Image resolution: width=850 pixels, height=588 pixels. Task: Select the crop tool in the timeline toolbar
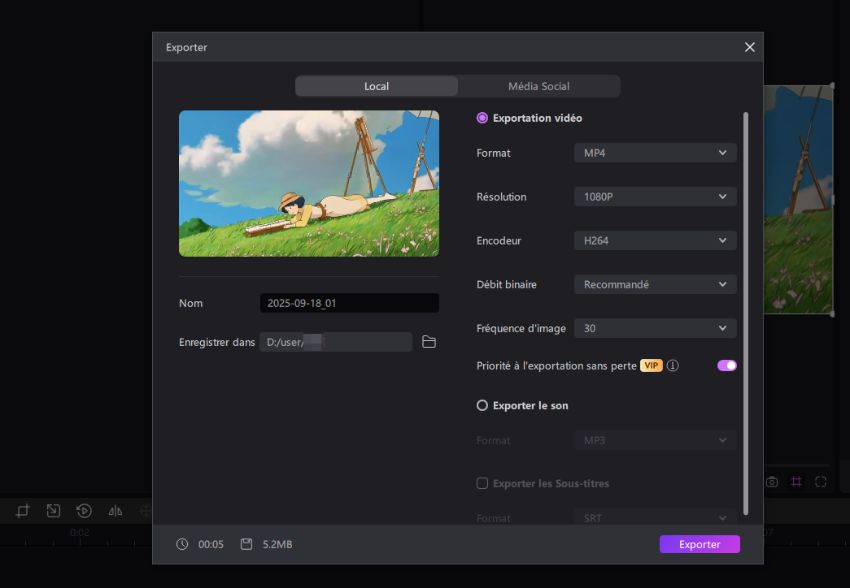pyautogui.click(x=22, y=511)
